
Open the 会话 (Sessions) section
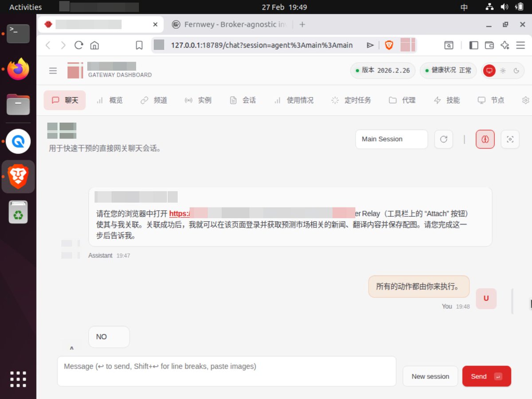click(242, 100)
